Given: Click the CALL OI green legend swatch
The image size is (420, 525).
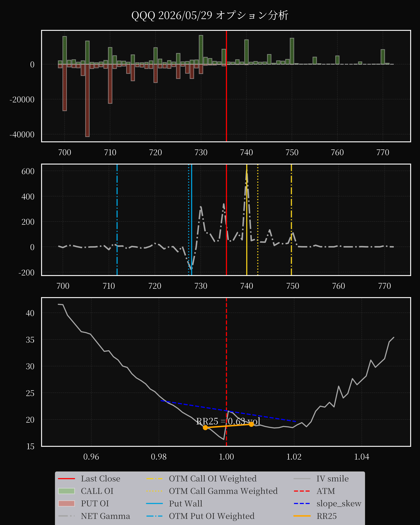Looking at the screenshot, I should (66, 491).
